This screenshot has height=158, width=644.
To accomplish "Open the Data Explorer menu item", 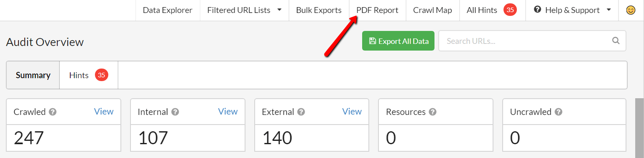I will point(168,10).
